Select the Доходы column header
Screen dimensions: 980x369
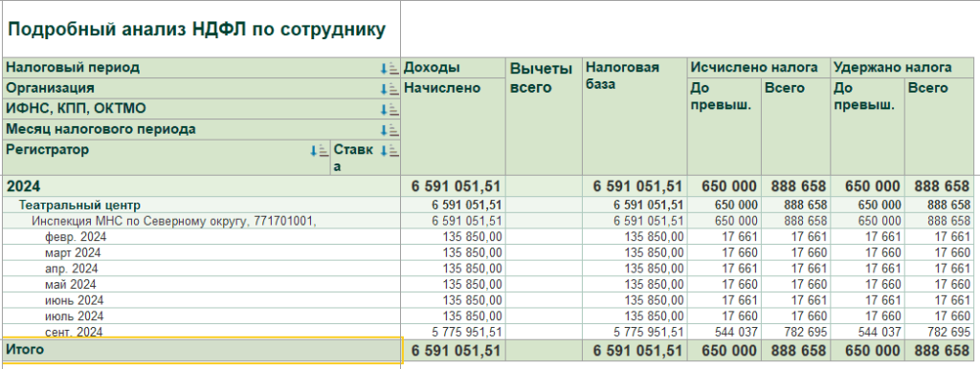(453, 68)
